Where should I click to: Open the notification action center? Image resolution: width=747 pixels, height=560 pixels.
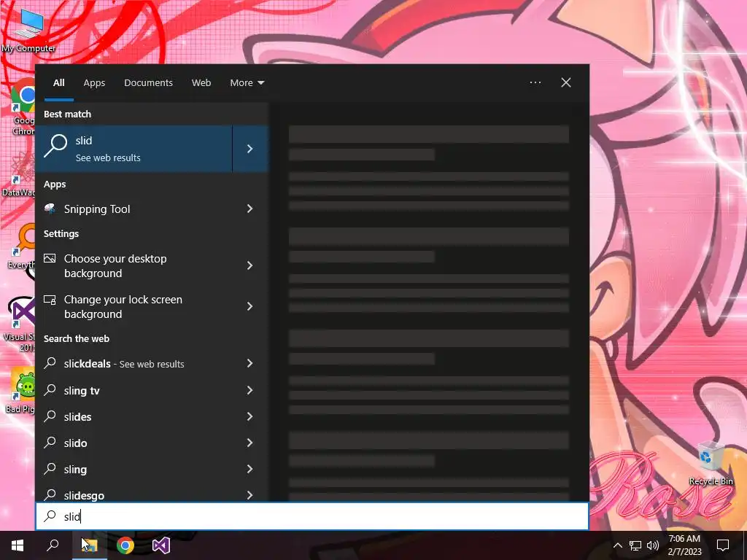click(x=723, y=545)
